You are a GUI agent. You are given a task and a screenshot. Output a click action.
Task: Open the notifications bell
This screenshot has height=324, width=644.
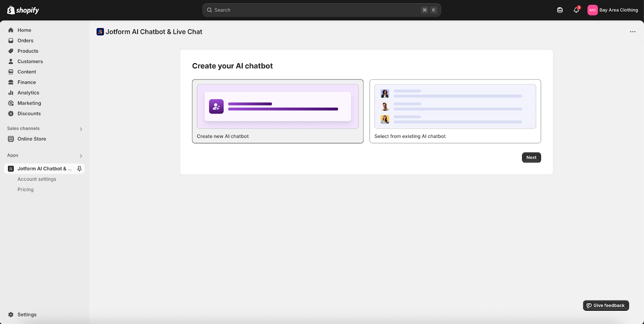(576, 10)
